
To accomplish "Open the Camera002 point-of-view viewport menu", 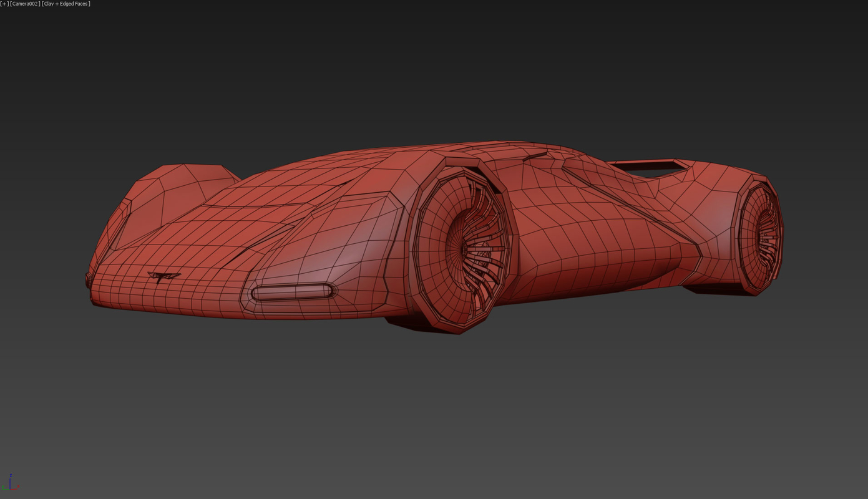I will click(x=26, y=3).
